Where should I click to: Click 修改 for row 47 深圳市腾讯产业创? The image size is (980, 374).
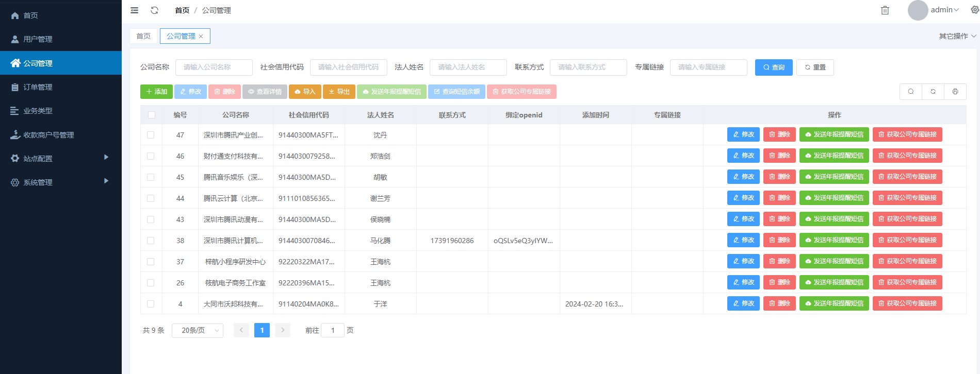click(743, 134)
